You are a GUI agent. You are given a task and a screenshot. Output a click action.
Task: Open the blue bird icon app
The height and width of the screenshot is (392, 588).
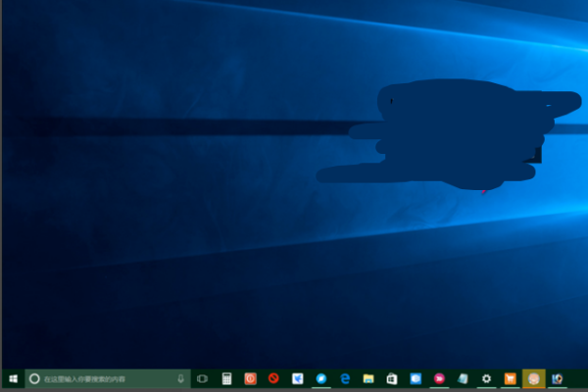point(298,378)
